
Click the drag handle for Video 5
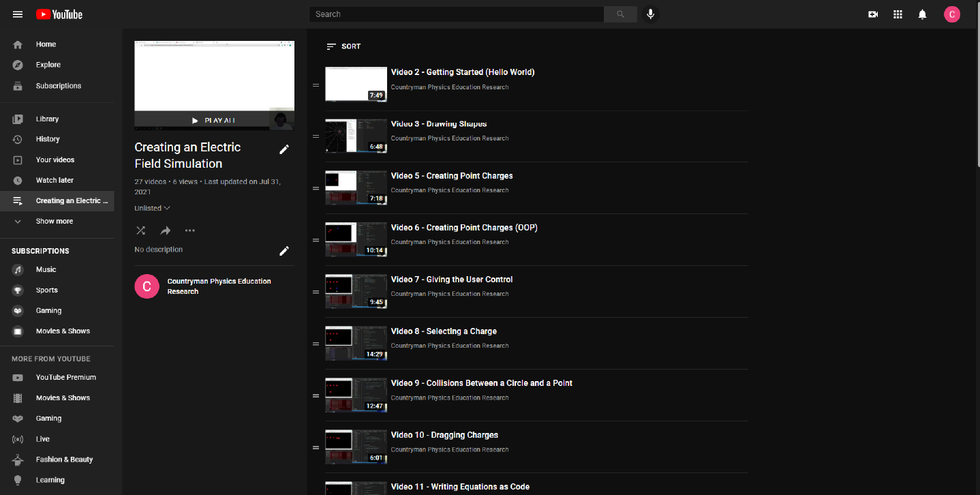(316, 188)
